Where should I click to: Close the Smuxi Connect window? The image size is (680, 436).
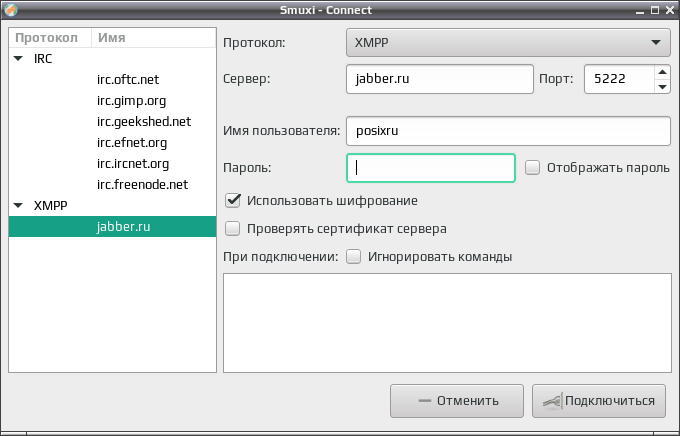click(x=670, y=10)
